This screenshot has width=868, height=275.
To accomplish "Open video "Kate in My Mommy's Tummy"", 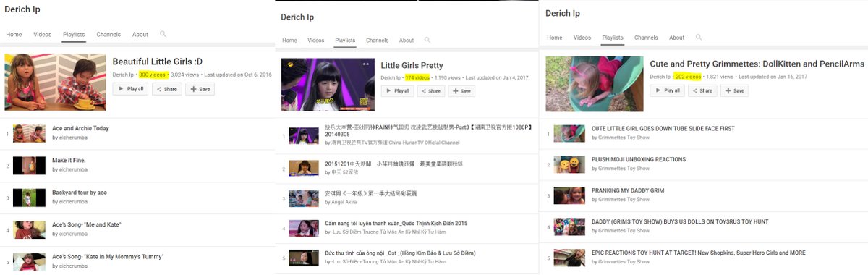I will click(x=108, y=256).
